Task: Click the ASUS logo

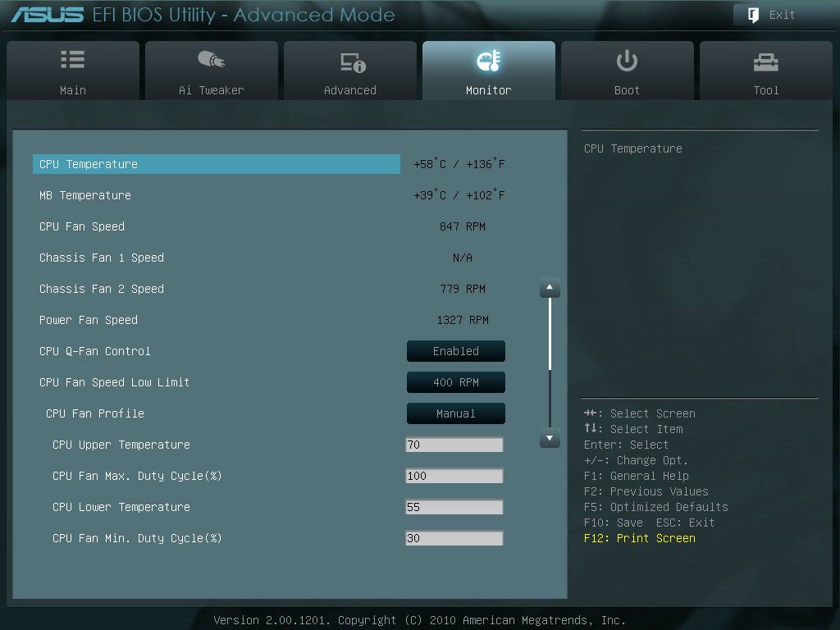Action: tap(47, 15)
